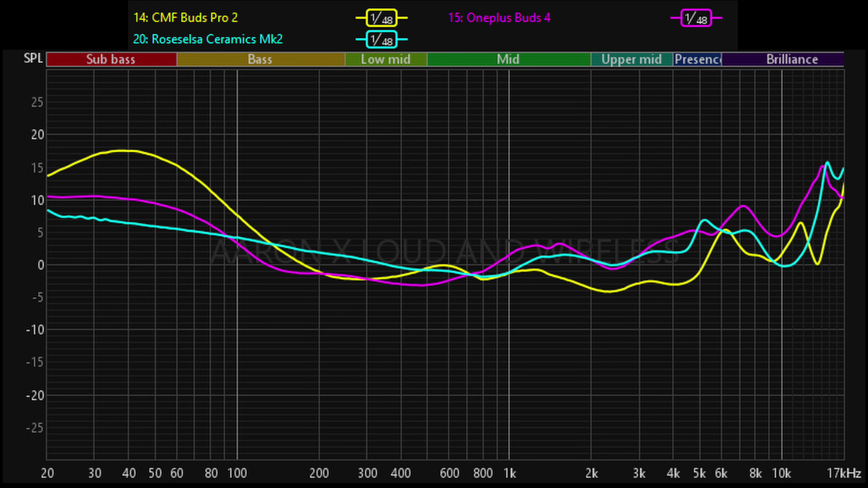
Task: Select the Bass frequency band
Action: click(x=261, y=59)
